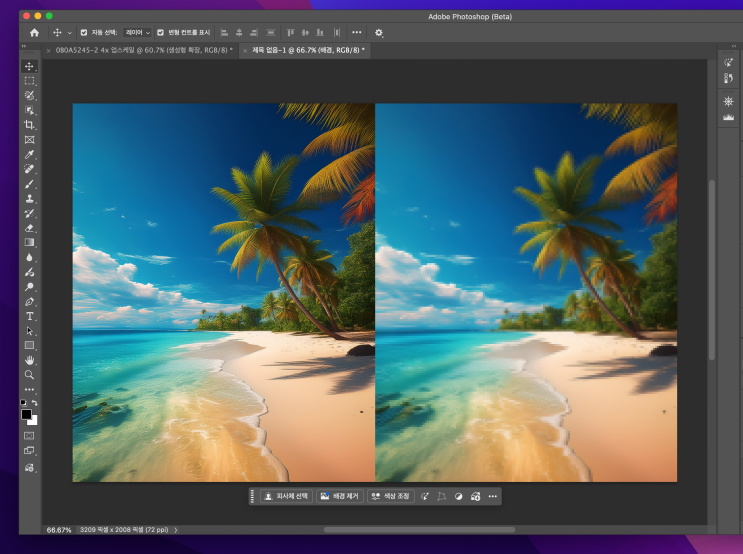Image resolution: width=743 pixels, height=554 pixels.
Task: Select the Path Selection arrow tool
Action: (29, 331)
